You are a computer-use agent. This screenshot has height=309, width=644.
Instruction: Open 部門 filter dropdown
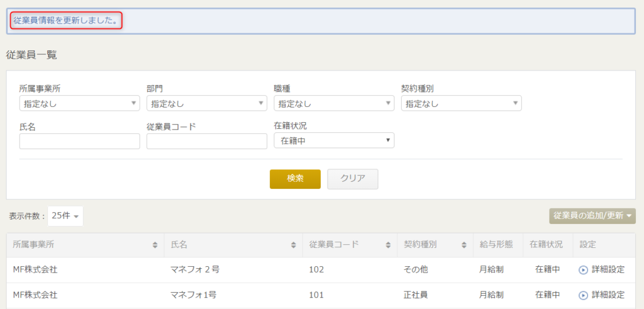click(206, 104)
